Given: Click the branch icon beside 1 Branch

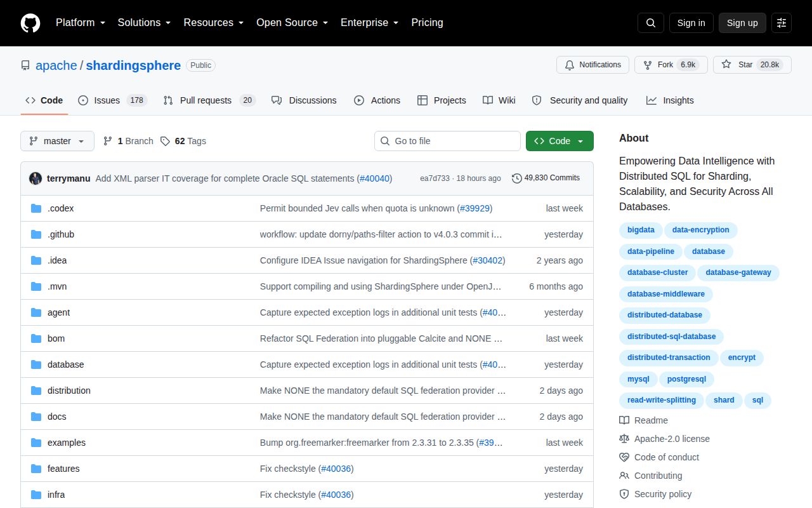Looking at the screenshot, I should pyautogui.click(x=108, y=141).
